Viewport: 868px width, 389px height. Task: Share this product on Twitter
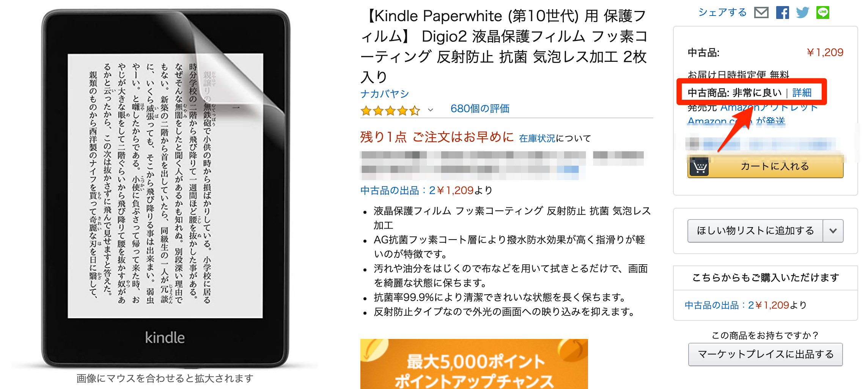[x=802, y=13]
